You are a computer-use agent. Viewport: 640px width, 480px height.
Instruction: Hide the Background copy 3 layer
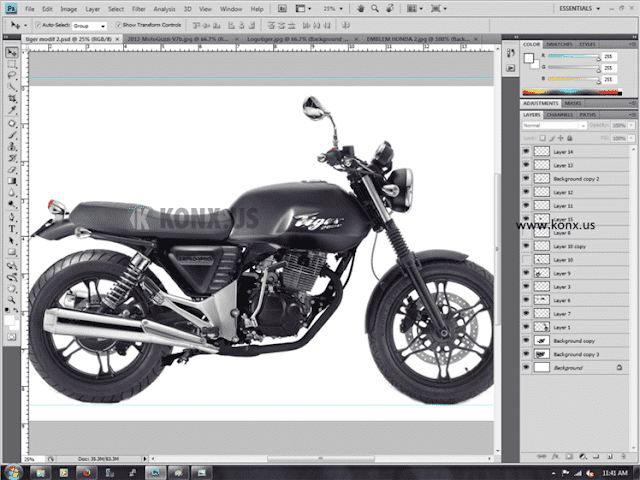coord(526,354)
